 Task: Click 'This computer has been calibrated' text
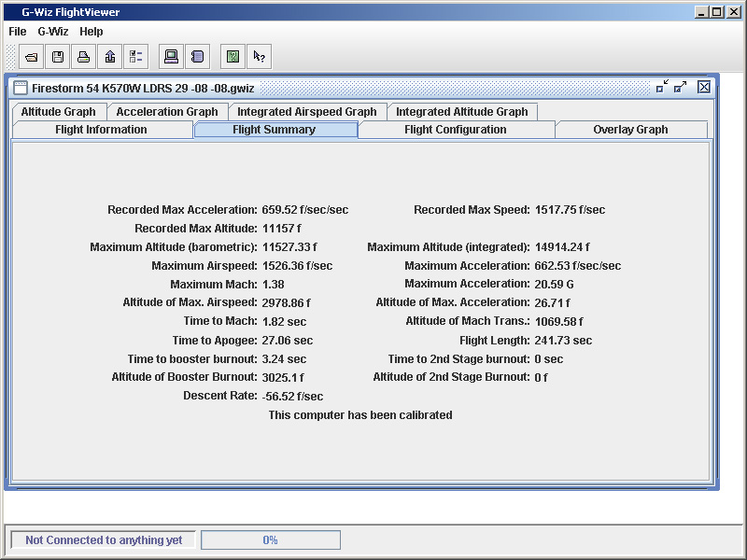pos(360,415)
